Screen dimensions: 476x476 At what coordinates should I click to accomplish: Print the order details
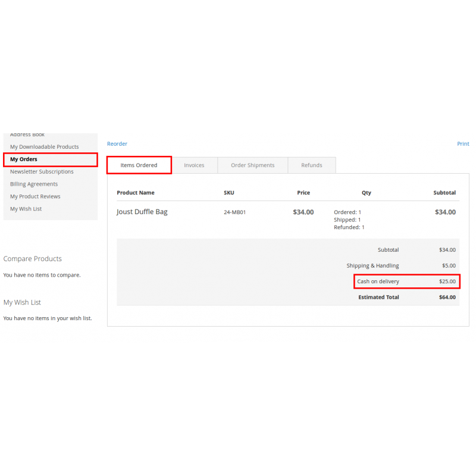[463, 143]
